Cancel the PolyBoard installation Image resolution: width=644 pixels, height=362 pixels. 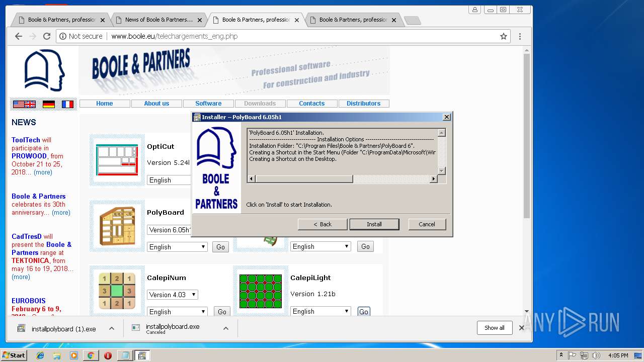pyautogui.click(x=427, y=224)
